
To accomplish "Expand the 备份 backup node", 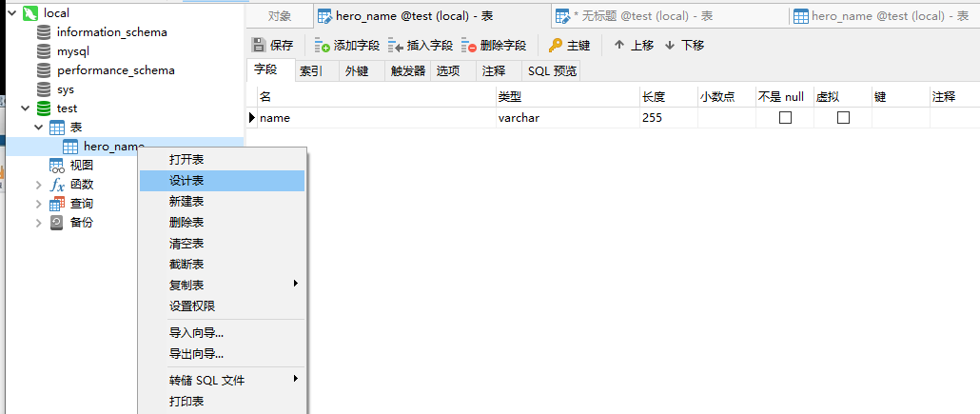I will [39, 223].
